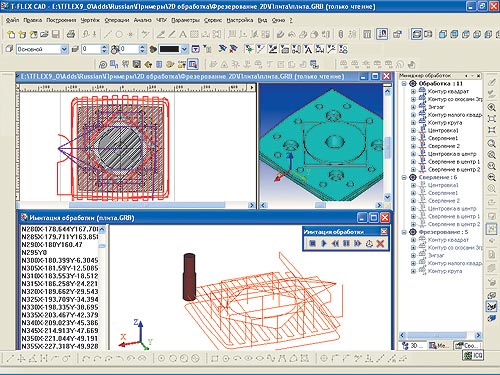Open the Построения menu
Screen dimensions: 500x375
[x=61, y=20]
